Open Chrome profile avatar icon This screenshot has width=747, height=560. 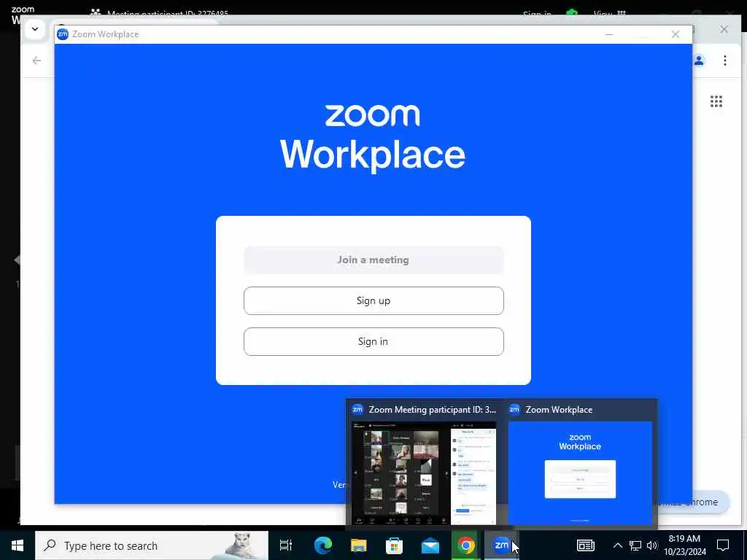pyautogui.click(x=699, y=61)
